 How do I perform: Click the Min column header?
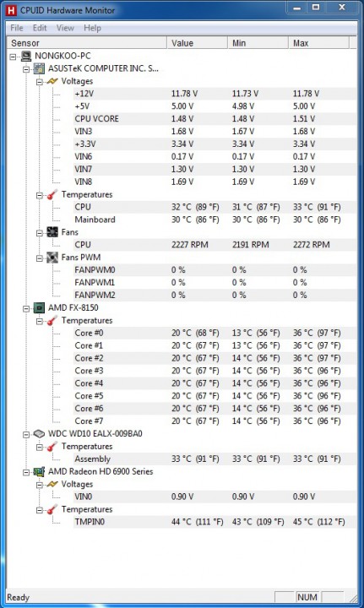[x=258, y=43]
